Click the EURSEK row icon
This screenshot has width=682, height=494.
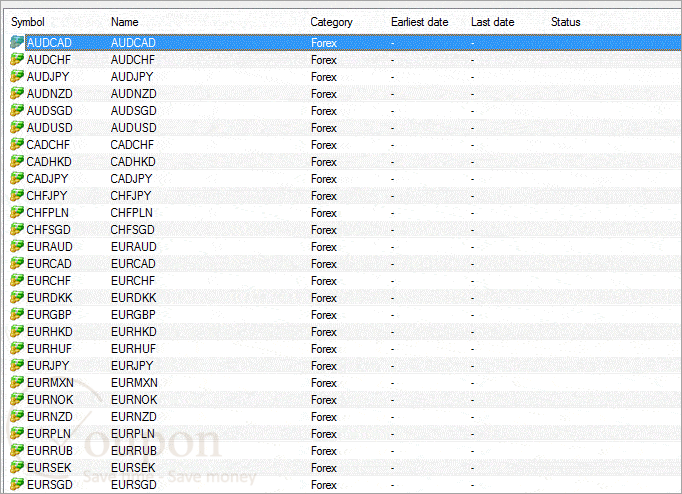click(x=17, y=467)
